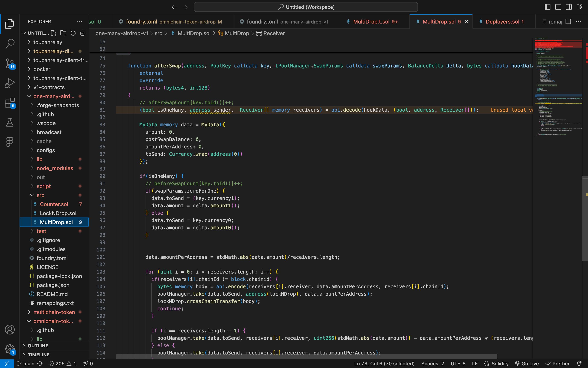The width and height of the screenshot is (588, 368).
Task: Open README.md in the file tree
Action: click(54, 294)
